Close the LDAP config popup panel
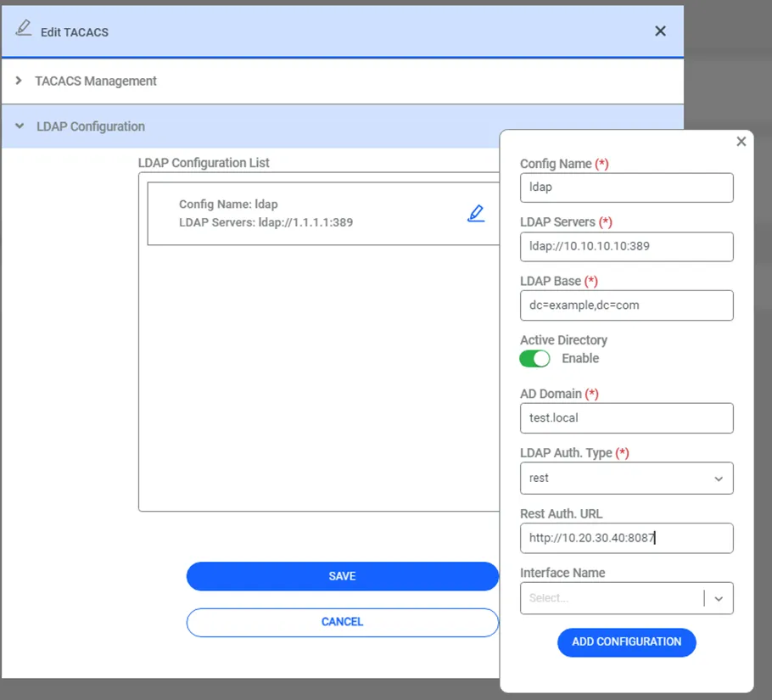Viewport: 772px width, 700px height. click(x=741, y=142)
